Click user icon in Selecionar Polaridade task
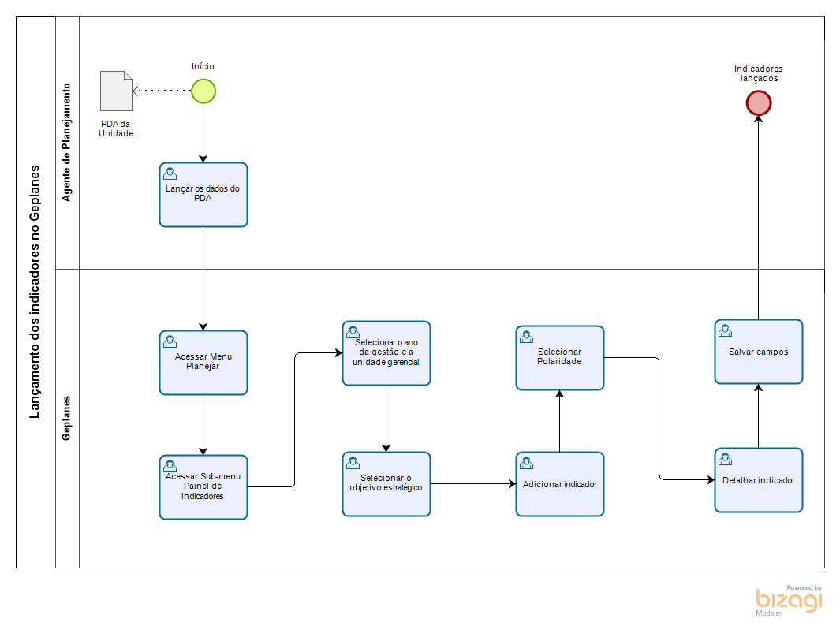840x641 pixels. tap(526, 337)
